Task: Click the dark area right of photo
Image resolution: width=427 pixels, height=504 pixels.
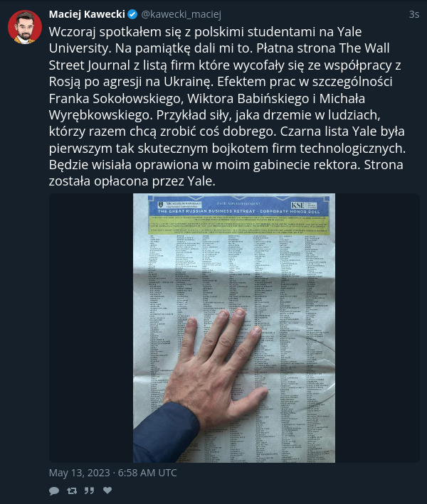Action: pyautogui.click(x=377, y=328)
